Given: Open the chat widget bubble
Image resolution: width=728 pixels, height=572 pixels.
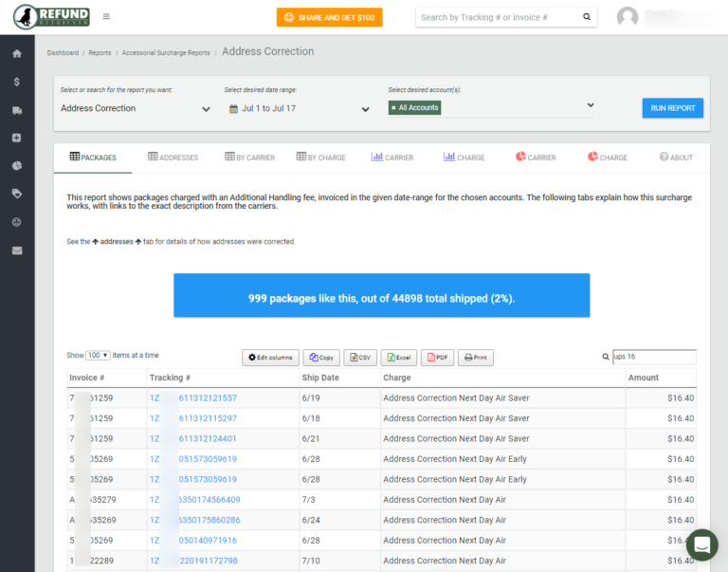Looking at the screenshot, I should coord(701,545).
